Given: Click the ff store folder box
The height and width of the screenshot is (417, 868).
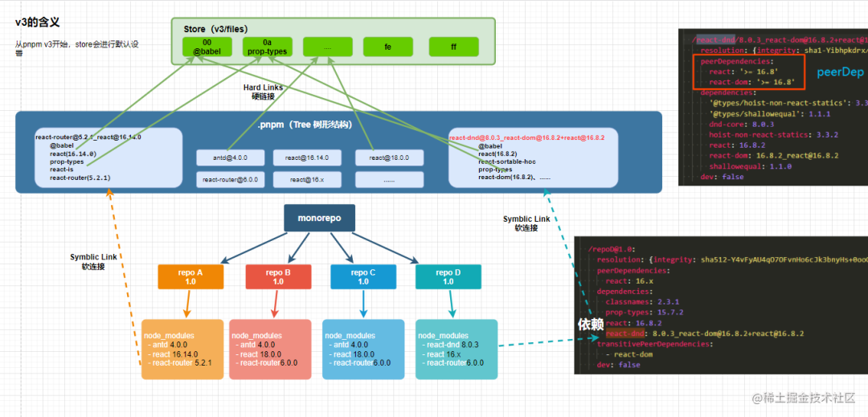Looking at the screenshot, I should 454,47.
